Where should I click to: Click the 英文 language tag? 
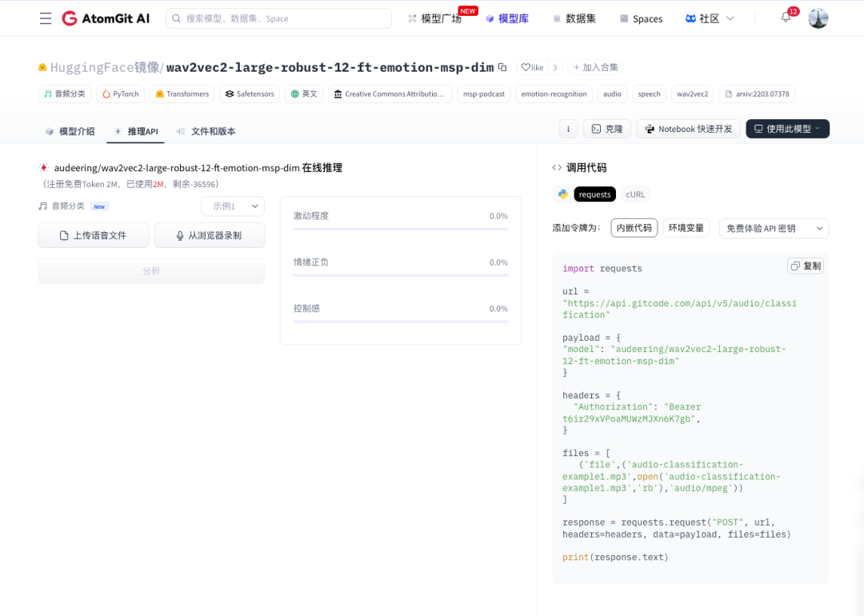(x=304, y=94)
